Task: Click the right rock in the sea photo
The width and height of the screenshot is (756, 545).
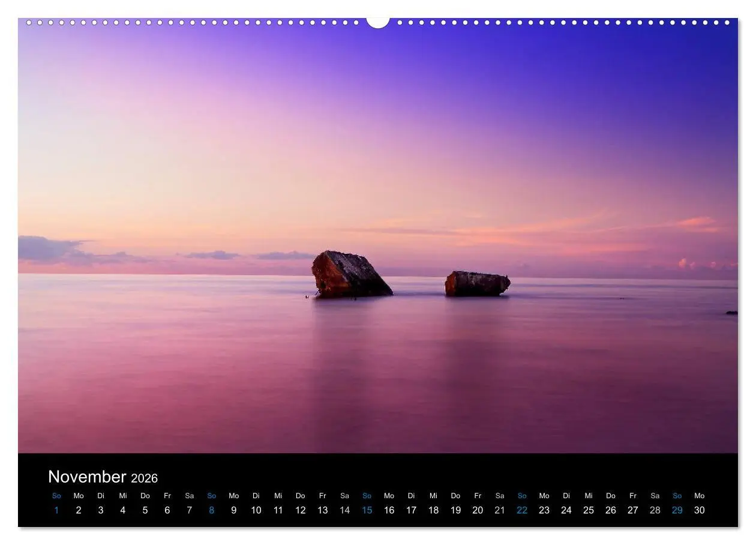Action: 477,281
